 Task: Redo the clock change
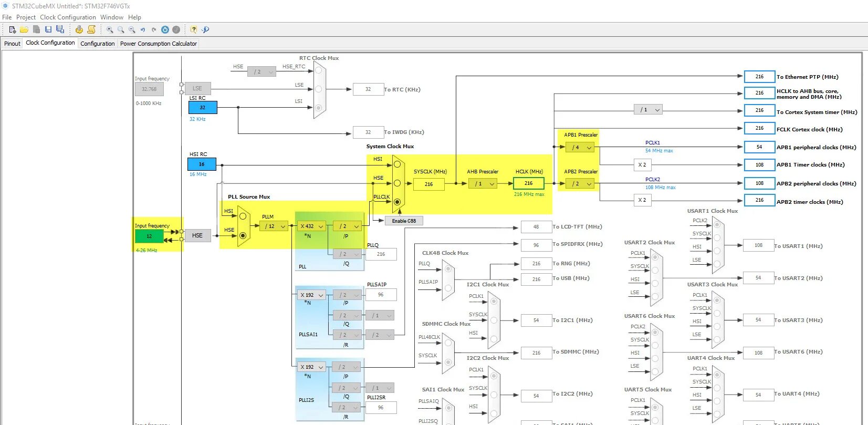[x=154, y=29]
